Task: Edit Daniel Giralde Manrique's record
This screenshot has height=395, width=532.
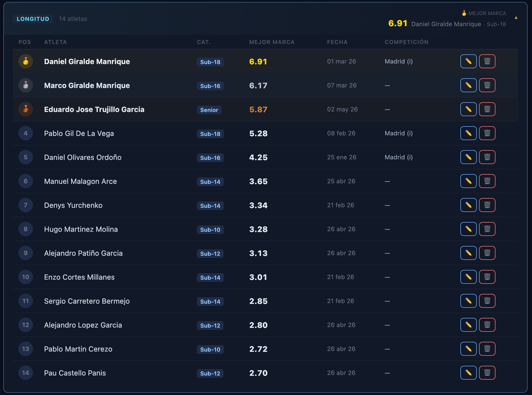Action: coord(468,61)
